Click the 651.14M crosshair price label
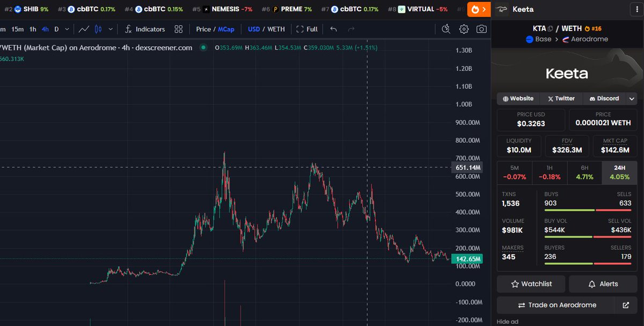 [467, 167]
